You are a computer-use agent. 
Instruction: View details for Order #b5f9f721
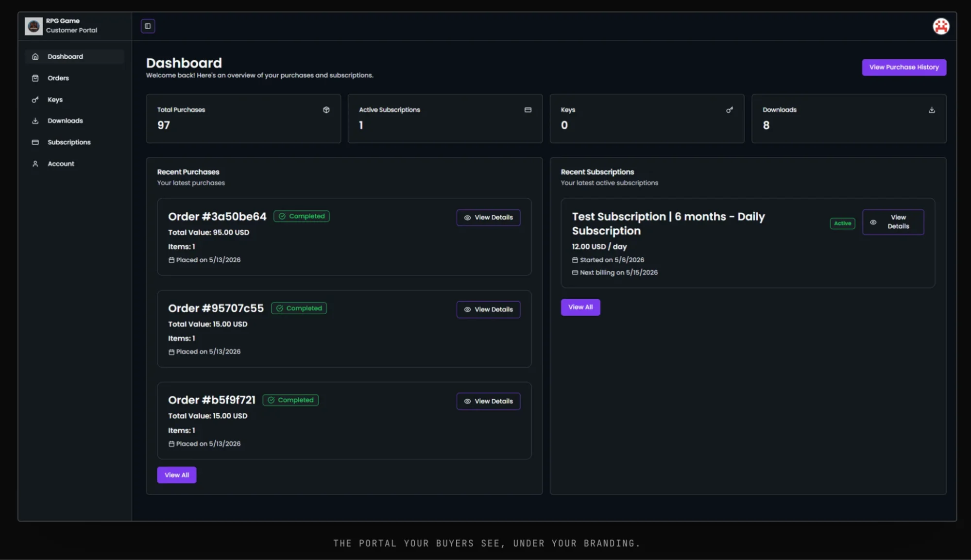488,401
